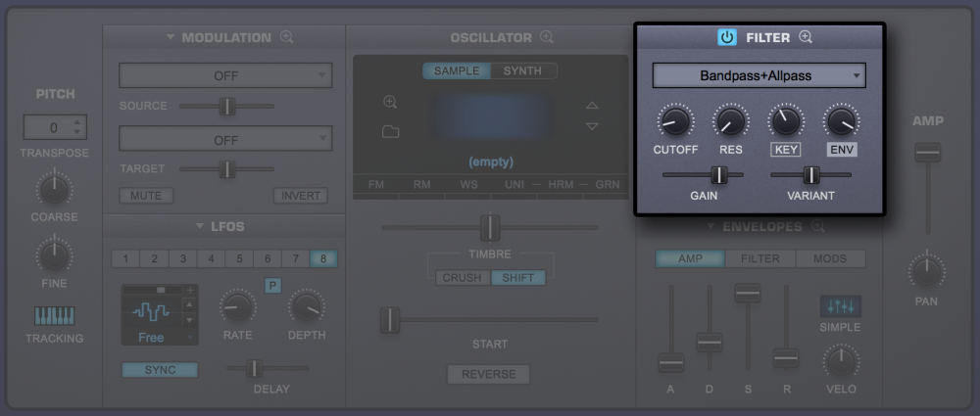Increase TRANSPOSE value with up arrow
The image size is (980, 416).
(x=76, y=122)
